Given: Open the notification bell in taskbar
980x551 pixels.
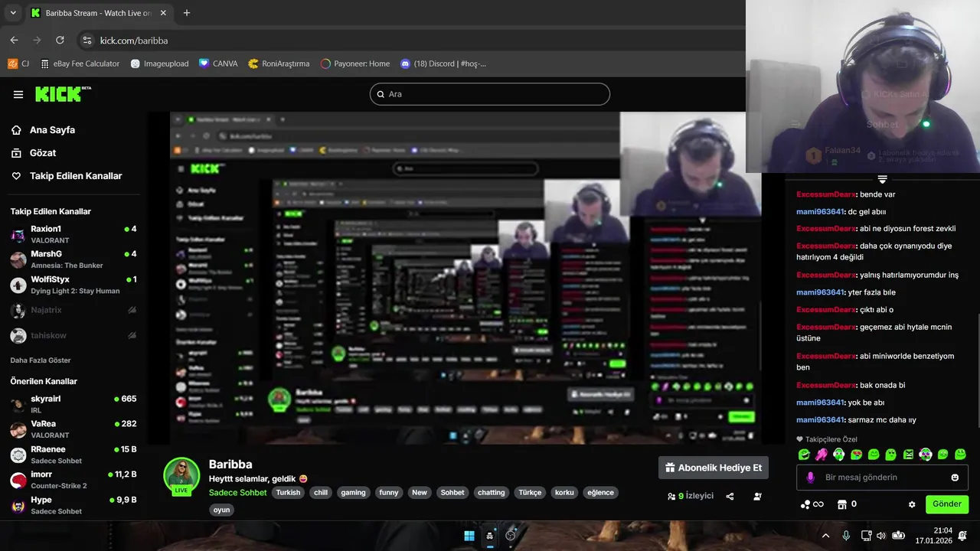Looking at the screenshot, I should click(962, 536).
